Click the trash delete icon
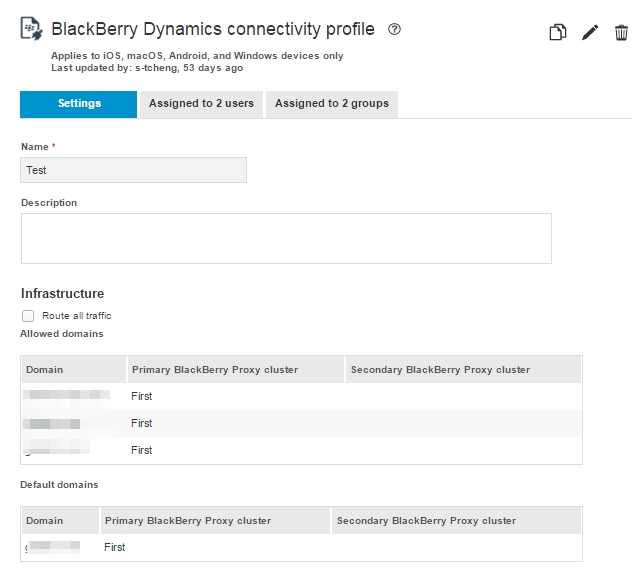The width and height of the screenshot is (644, 569). tap(621, 33)
